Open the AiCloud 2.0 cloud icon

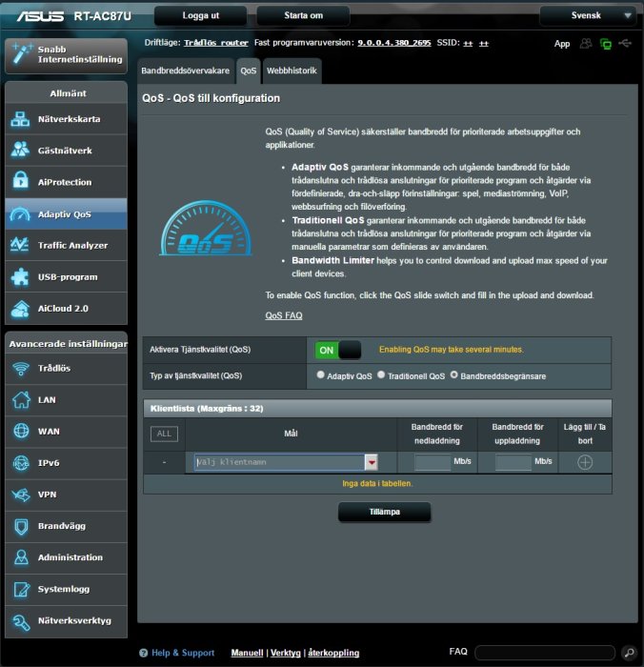(x=20, y=309)
